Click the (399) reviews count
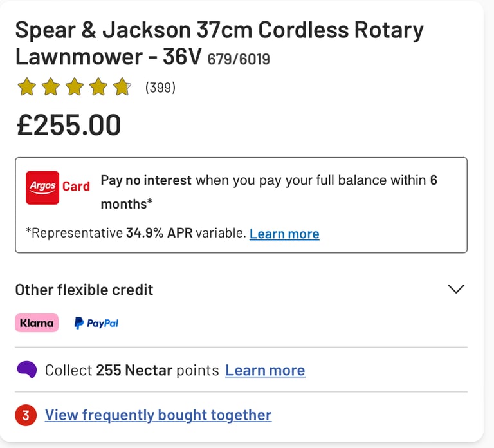 (x=160, y=88)
